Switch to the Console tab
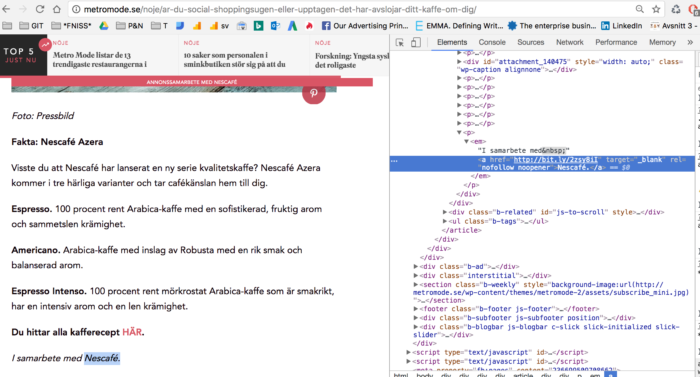 tap(492, 42)
